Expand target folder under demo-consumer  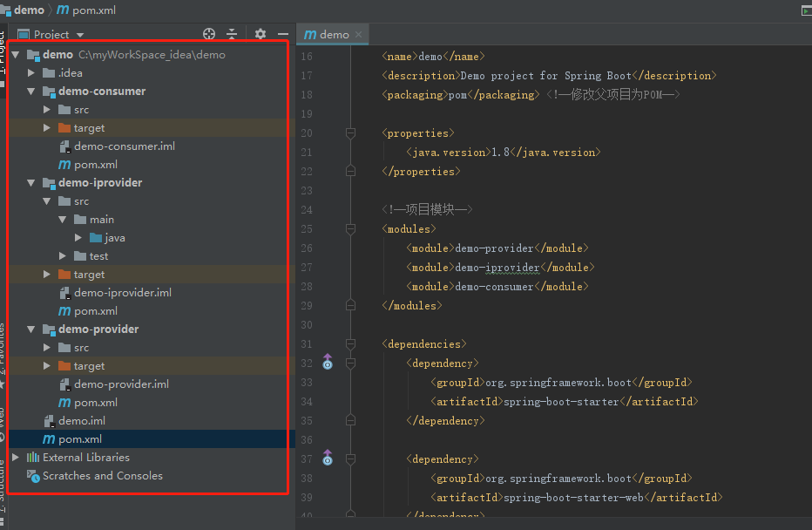tap(46, 128)
